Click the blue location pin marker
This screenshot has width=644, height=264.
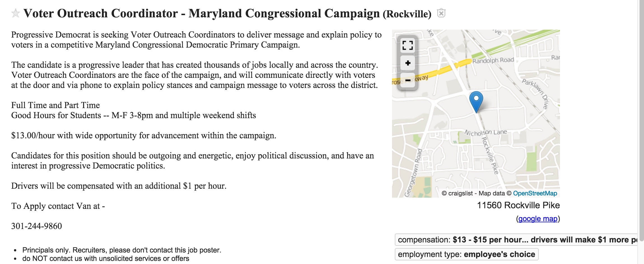point(476,102)
